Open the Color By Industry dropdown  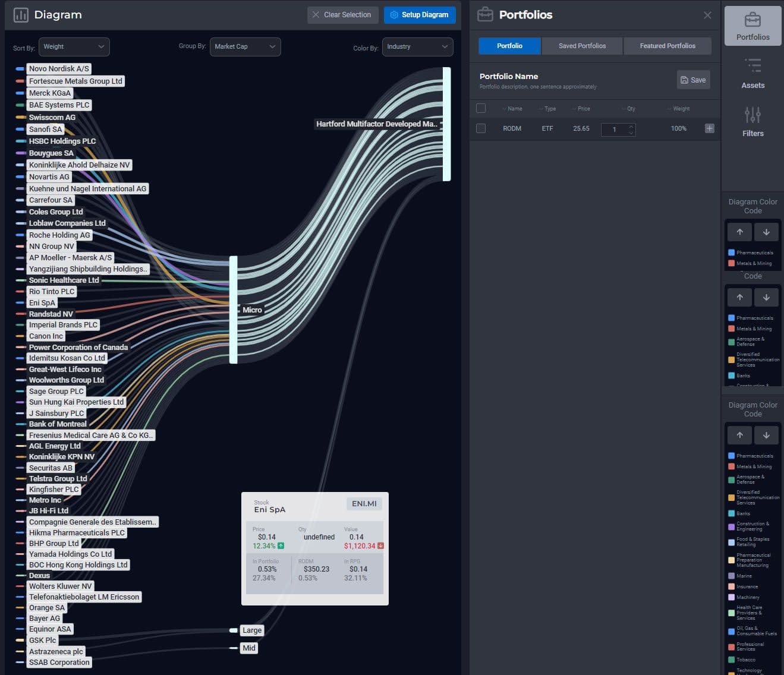[x=417, y=46]
